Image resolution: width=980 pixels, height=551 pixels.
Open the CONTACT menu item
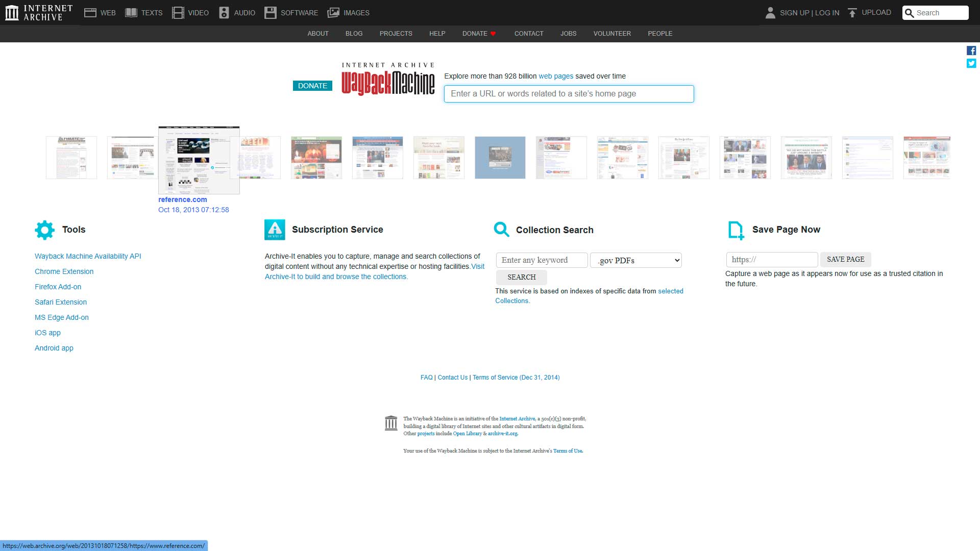click(x=529, y=34)
